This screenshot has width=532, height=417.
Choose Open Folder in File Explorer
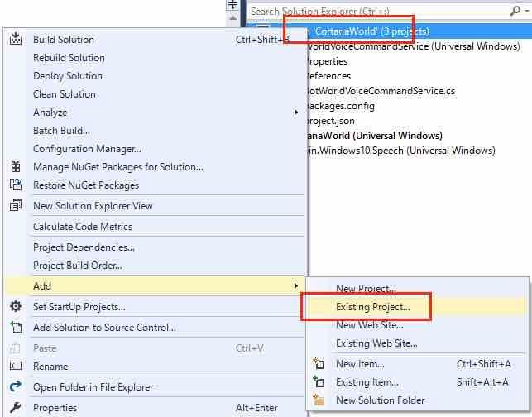155,387
